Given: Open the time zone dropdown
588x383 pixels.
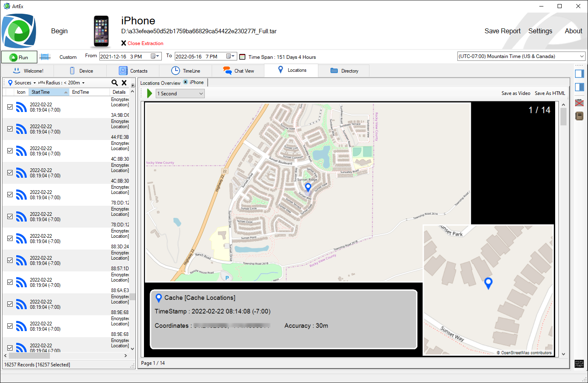Looking at the screenshot, I should point(521,56).
